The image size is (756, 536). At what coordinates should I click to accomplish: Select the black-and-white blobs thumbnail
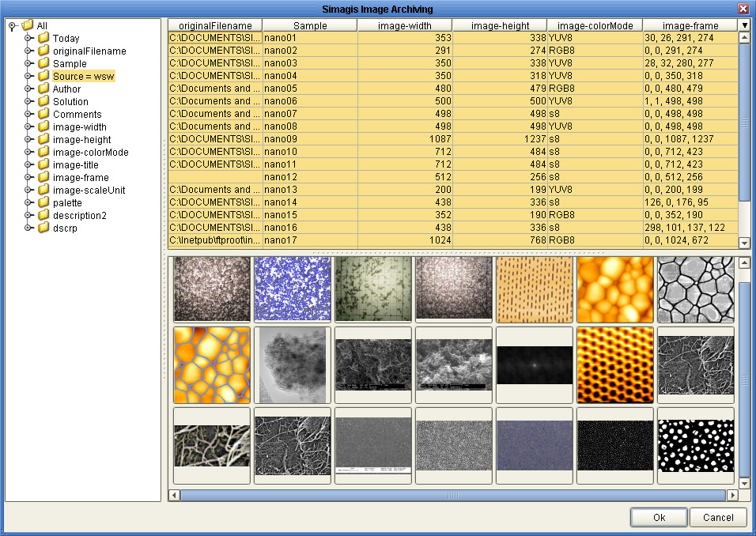[696, 445]
